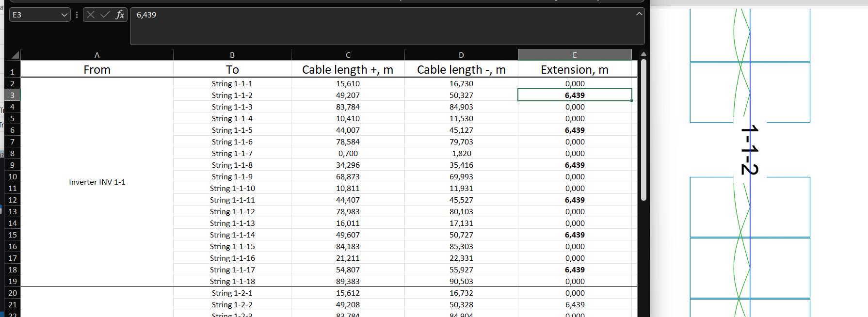Click the Extension cell for String 1-1-1
868x317 pixels.
tap(575, 83)
